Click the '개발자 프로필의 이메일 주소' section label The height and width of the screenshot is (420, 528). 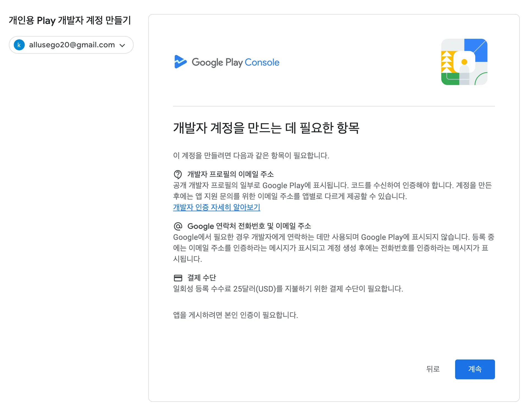click(230, 174)
